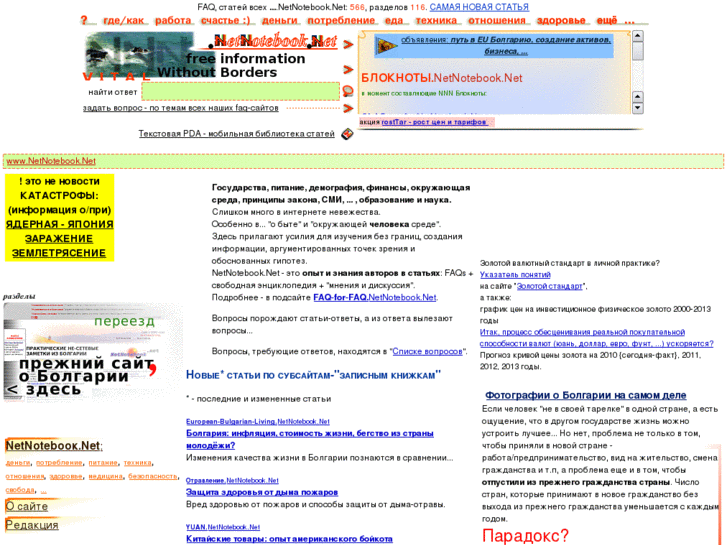The image size is (727, 545).
Task: Open the 'О сайте' link
Action: coord(26,507)
